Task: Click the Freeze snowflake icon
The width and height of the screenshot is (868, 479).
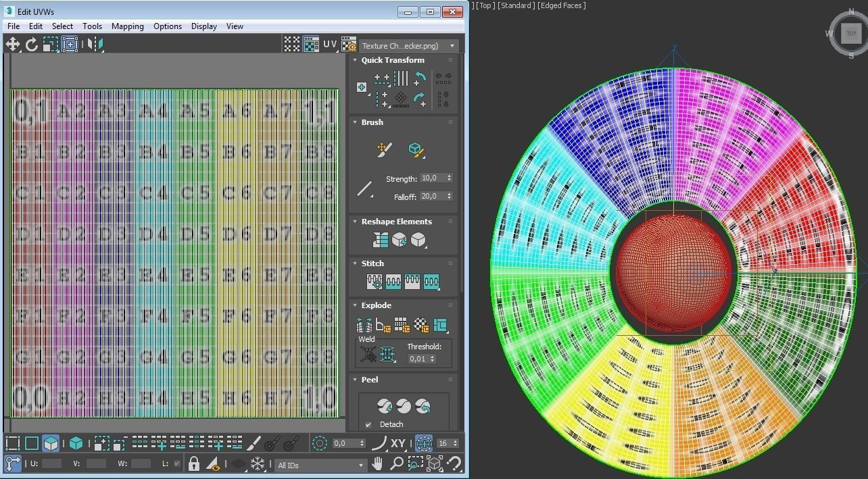Action: [x=258, y=463]
